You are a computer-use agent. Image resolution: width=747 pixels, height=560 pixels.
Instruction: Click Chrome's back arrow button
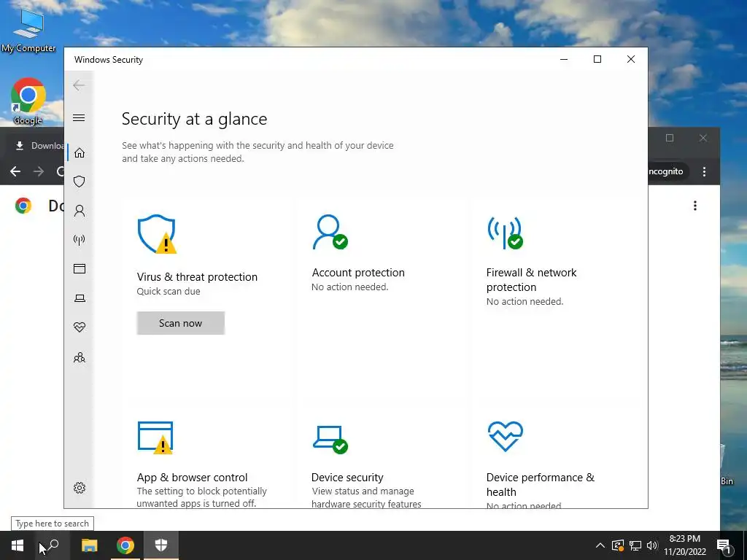click(x=15, y=171)
